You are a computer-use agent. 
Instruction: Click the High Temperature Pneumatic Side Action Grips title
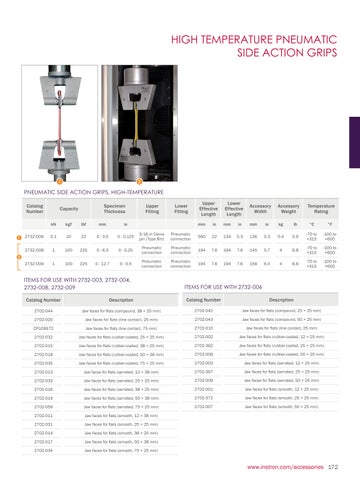click(254, 46)
